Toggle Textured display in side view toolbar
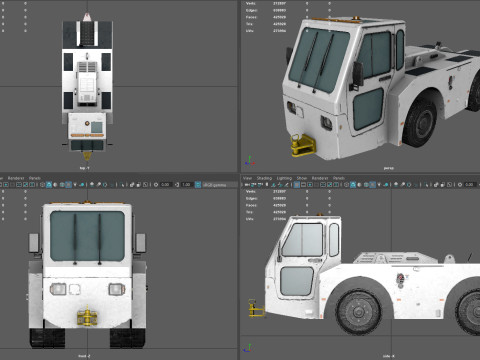The height and width of the screenshot is (360, 480). coord(372,184)
